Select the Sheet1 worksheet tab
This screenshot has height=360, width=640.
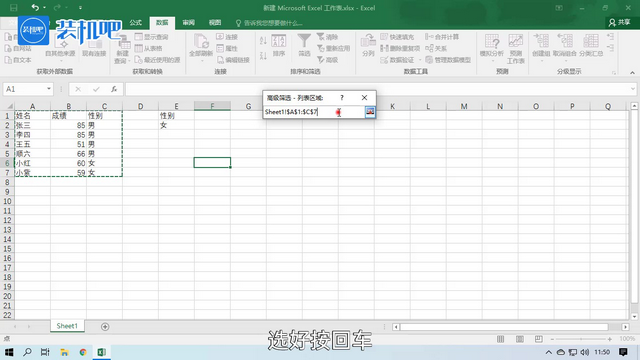67,326
